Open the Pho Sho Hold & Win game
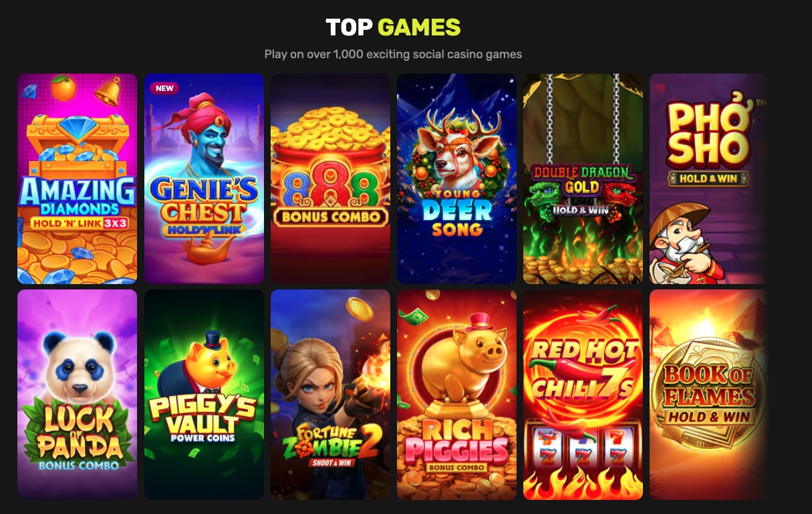 [x=709, y=178]
